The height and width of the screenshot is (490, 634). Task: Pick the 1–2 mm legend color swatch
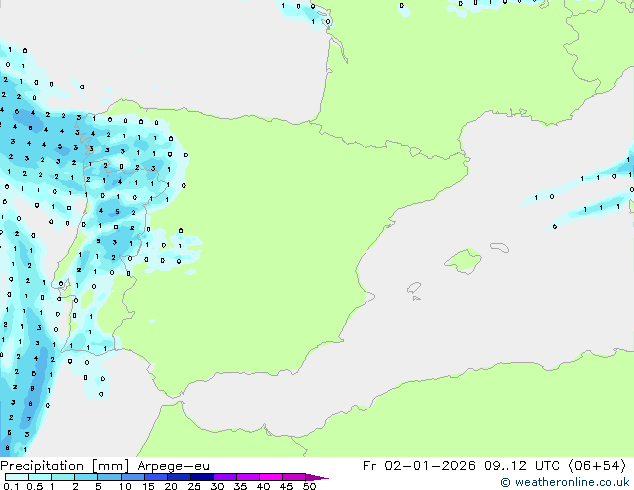[64, 477]
